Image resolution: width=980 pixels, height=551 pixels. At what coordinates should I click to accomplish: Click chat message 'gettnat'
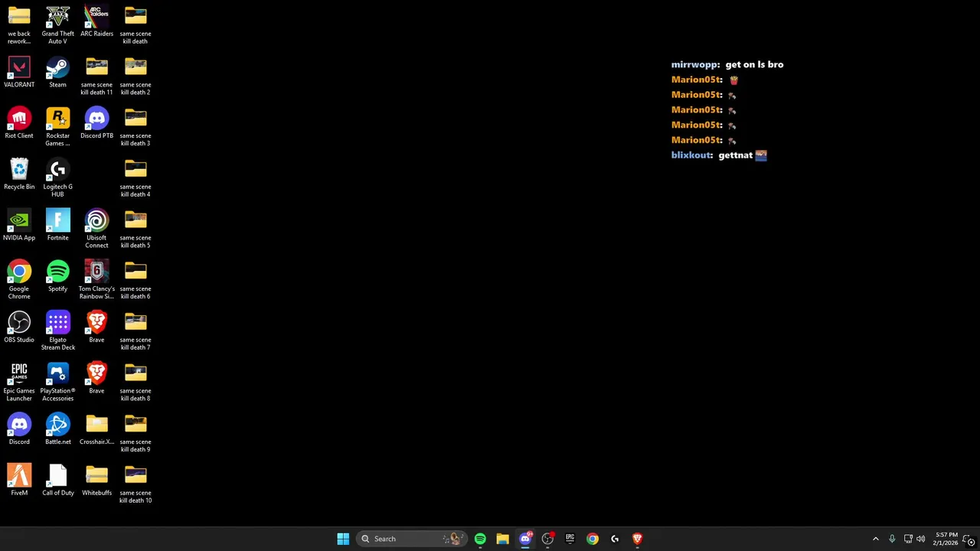click(736, 155)
